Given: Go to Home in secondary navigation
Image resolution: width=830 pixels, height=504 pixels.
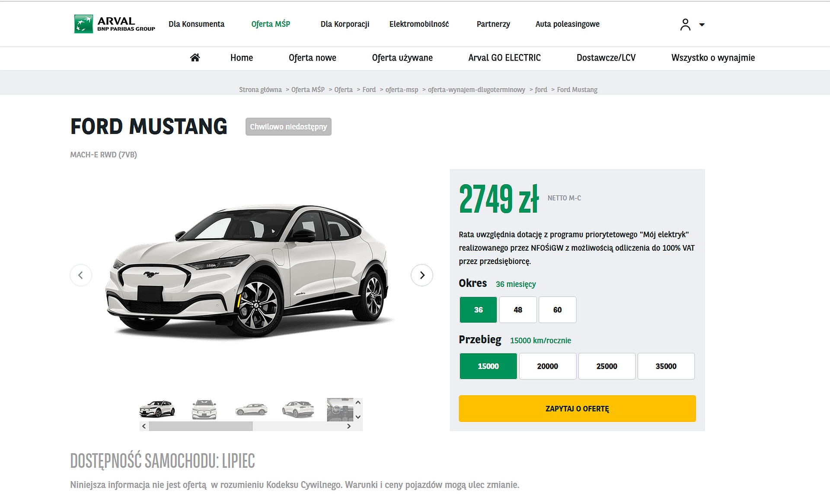Looking at the screenshot, I should (242, 57).
